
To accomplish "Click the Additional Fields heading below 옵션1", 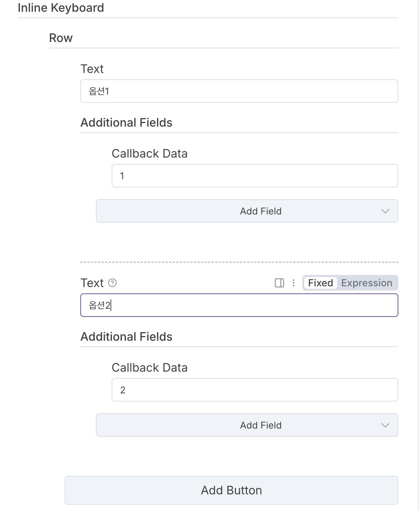I will point(126,123).
